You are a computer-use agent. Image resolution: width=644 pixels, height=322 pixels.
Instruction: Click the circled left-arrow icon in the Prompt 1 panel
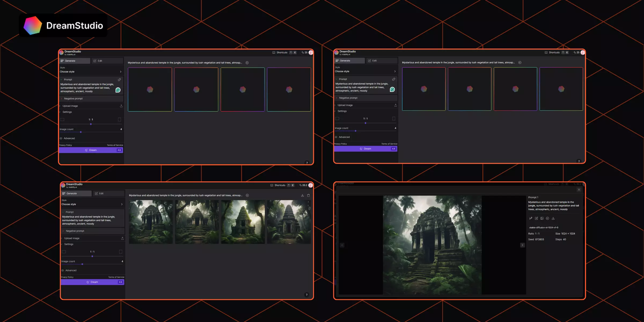click(x=547, y=218)
